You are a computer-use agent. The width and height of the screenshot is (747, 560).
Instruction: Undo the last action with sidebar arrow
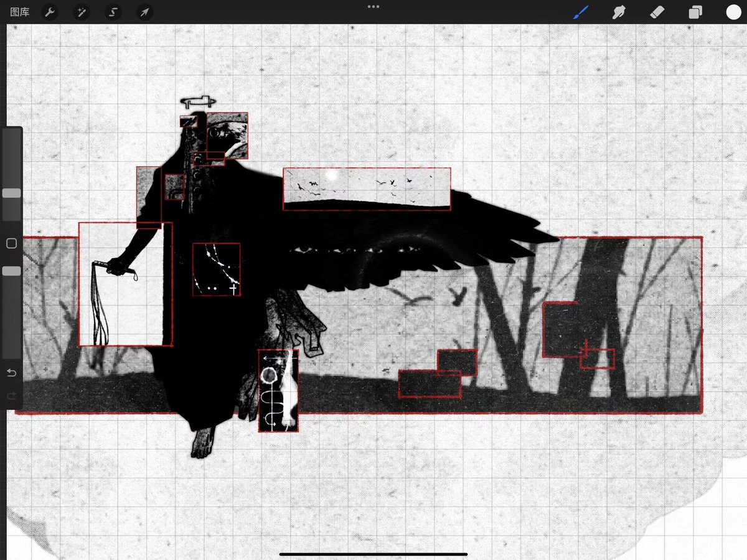[11, 373]
